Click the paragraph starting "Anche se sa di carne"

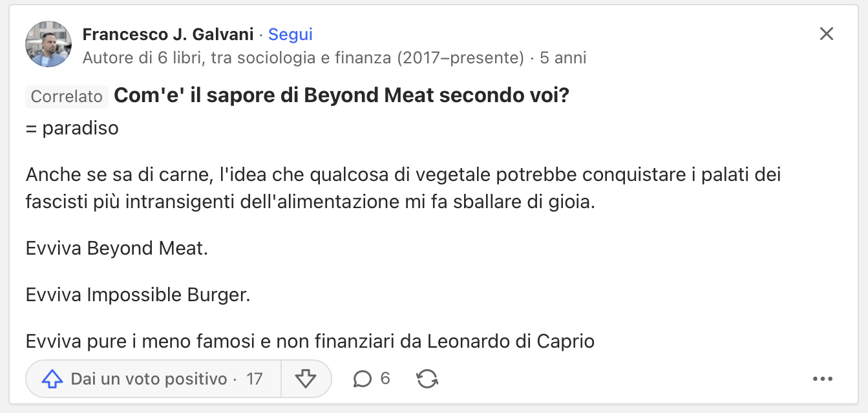tap(404, 188)
